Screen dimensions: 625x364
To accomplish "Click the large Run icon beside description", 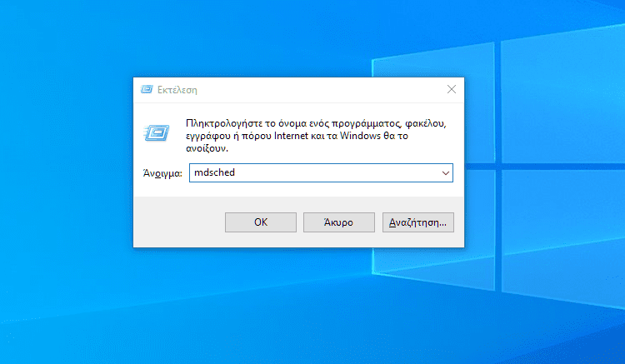I will pos(157,133).
